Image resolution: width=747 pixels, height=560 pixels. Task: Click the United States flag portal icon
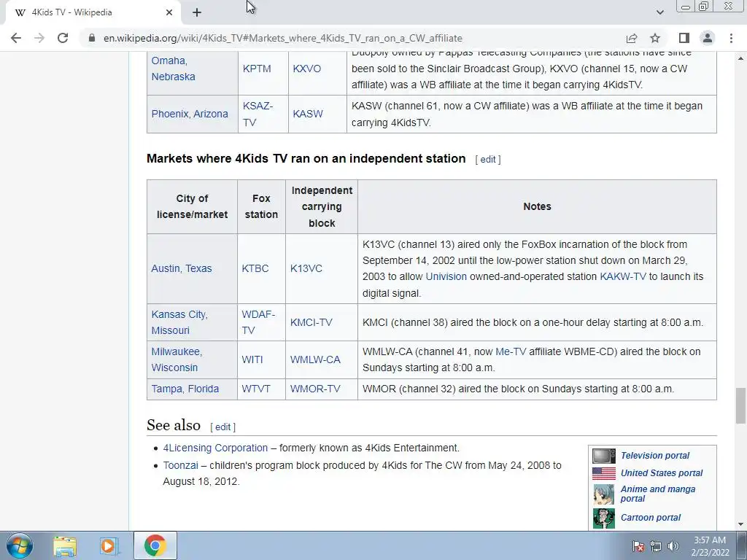[603, 472]
